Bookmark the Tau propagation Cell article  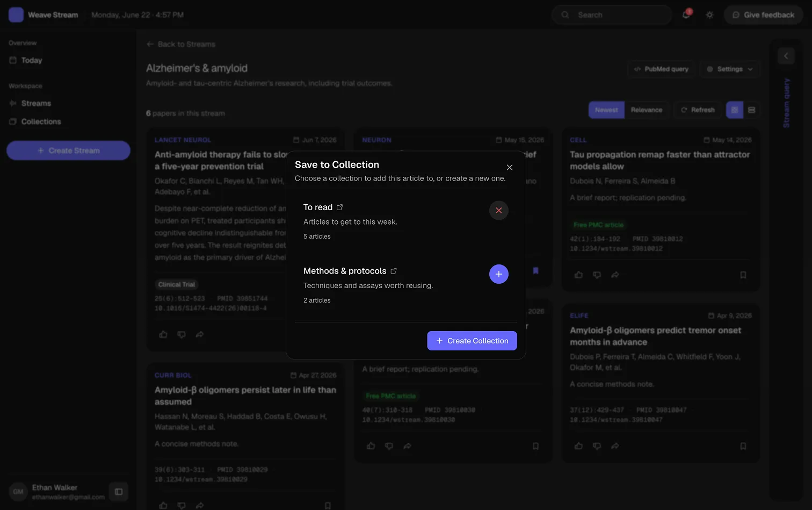[x=743, y=275]
